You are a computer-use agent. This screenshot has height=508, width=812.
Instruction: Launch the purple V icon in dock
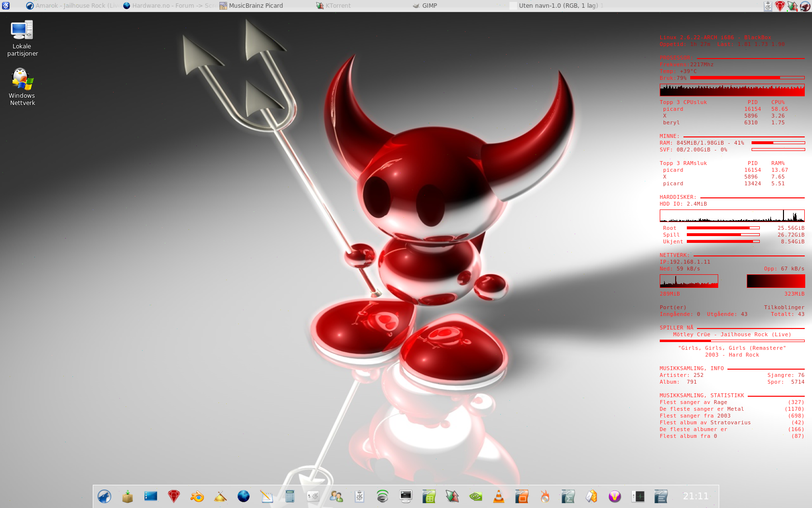click(x=615, y=496)
